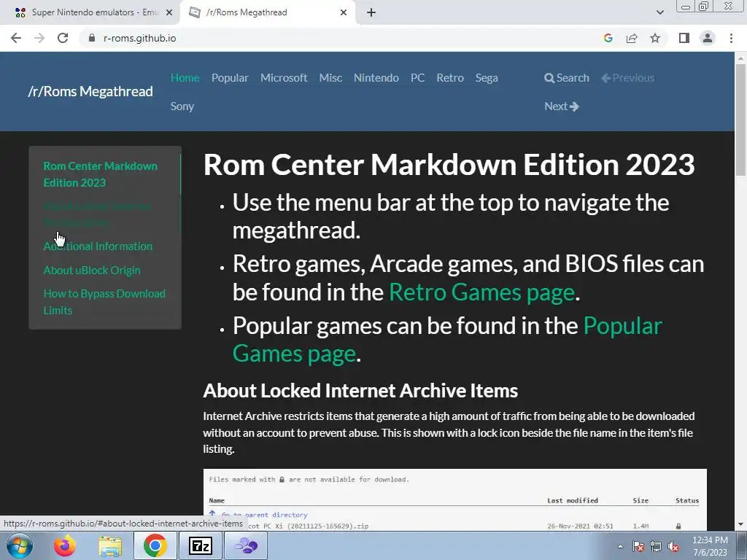Click the Next page link

point(562,106)
